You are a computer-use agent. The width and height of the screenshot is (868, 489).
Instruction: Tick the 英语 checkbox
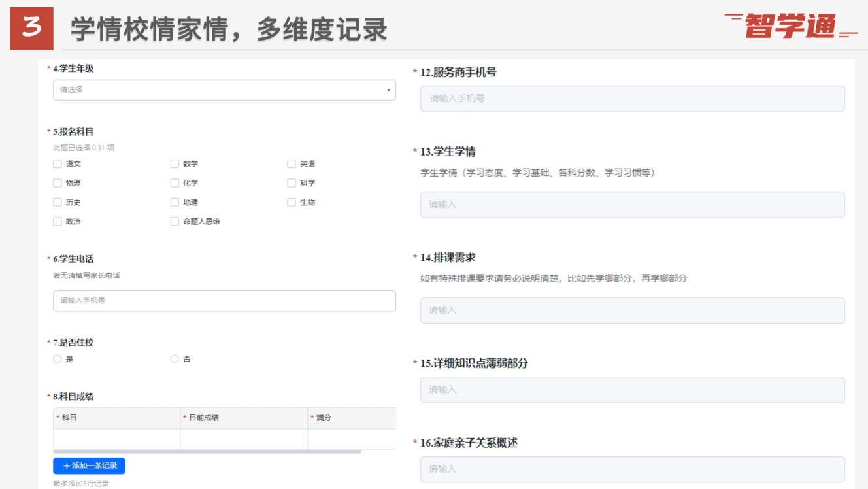pos(292,164)
